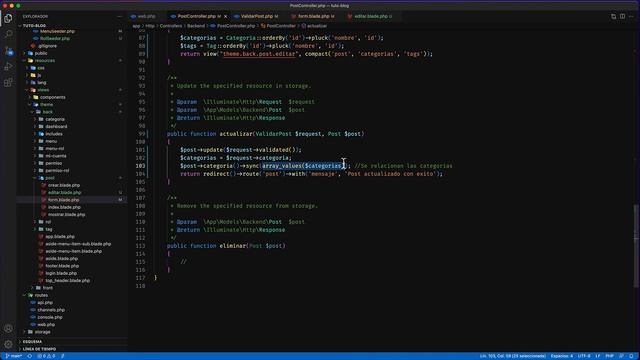Collapse the TUTO-BLOG root folder
This screenshot has height=360, width=640.
(x=34, y=25)
